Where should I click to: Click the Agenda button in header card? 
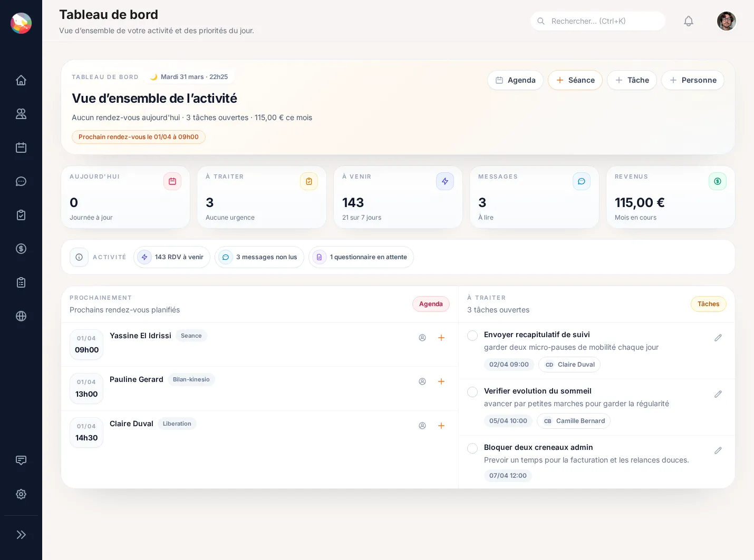515,80
